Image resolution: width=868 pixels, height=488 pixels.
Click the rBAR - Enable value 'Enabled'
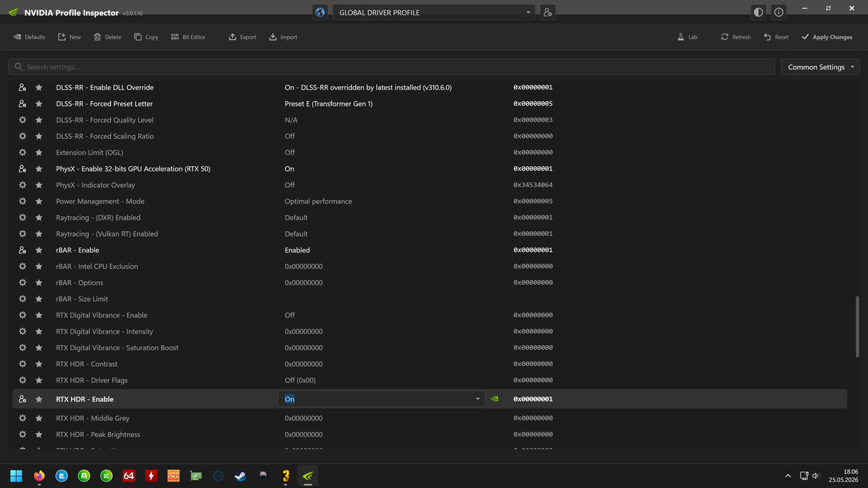click(x=297, y=250)
